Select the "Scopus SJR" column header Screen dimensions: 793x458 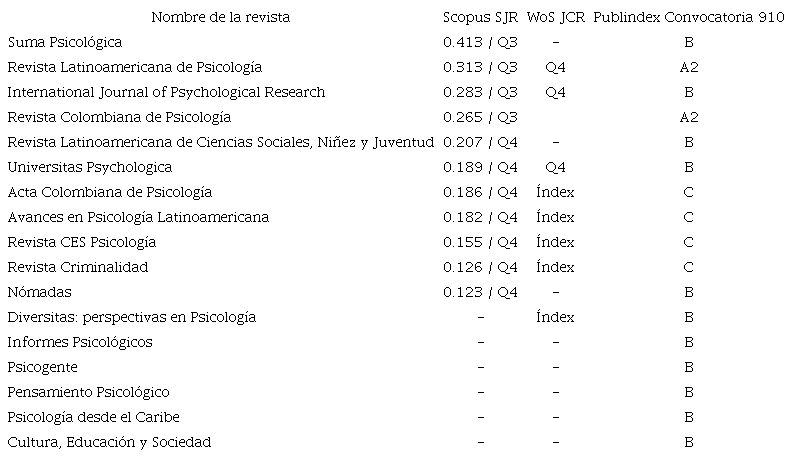(x=480, y=17)
